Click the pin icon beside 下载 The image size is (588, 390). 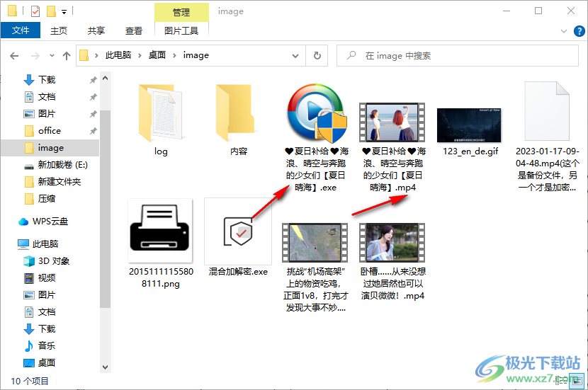[93, 80]
